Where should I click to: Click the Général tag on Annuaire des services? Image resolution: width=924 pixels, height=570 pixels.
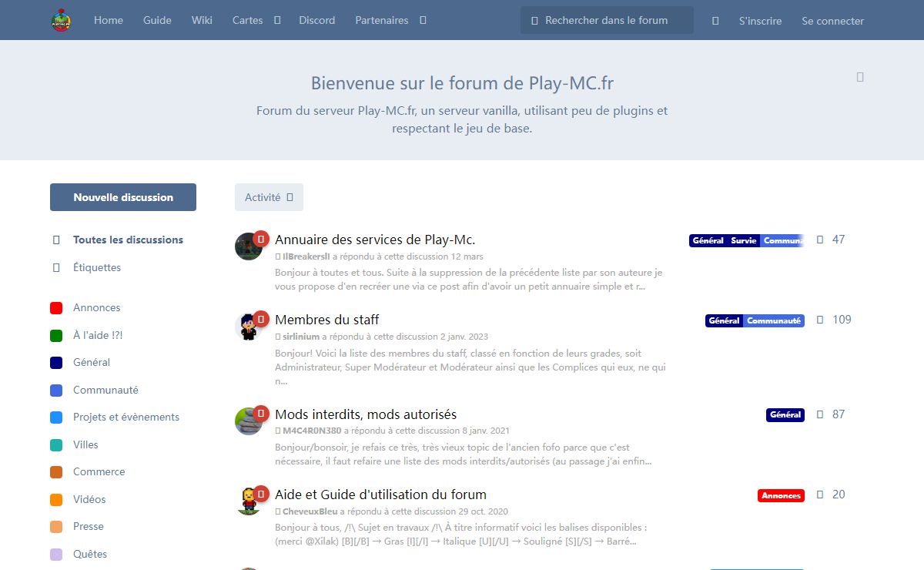click(708, 241)
